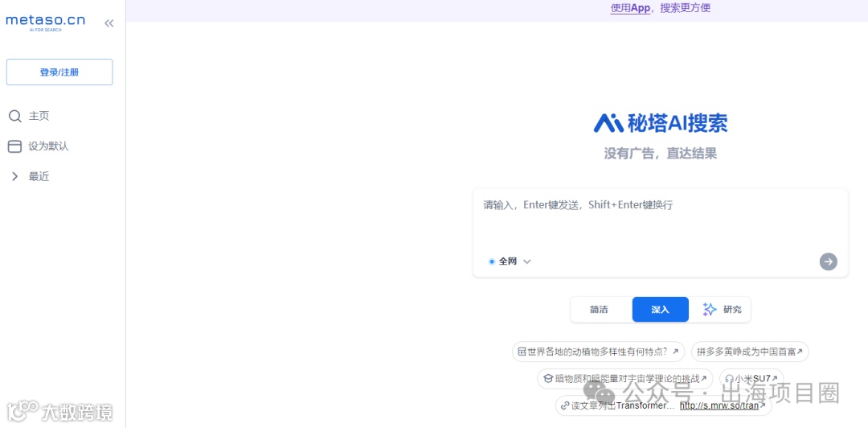Click the 设为默认 label in sidebar

click(x=49, y=146)
